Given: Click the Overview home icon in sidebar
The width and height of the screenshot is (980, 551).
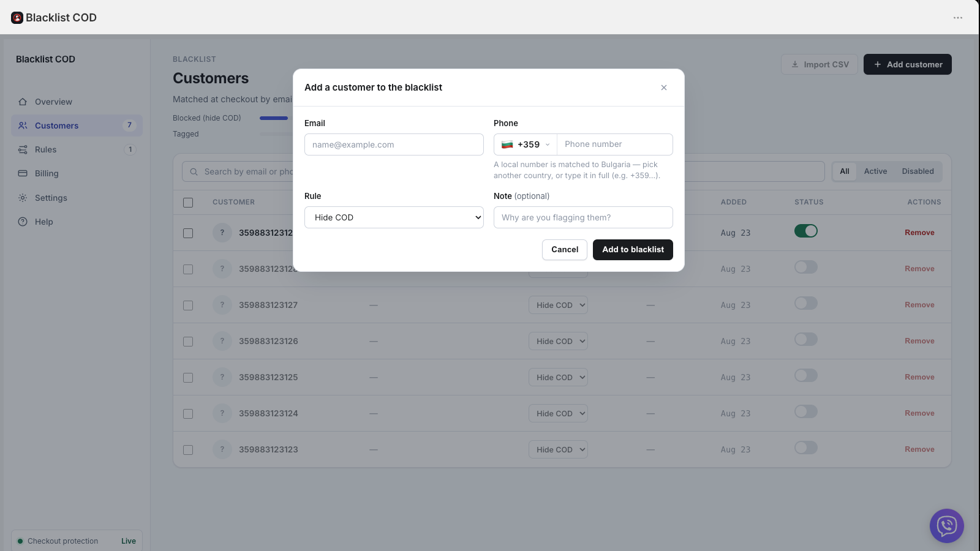Looking at the screenshot, I should coord(23,102).
